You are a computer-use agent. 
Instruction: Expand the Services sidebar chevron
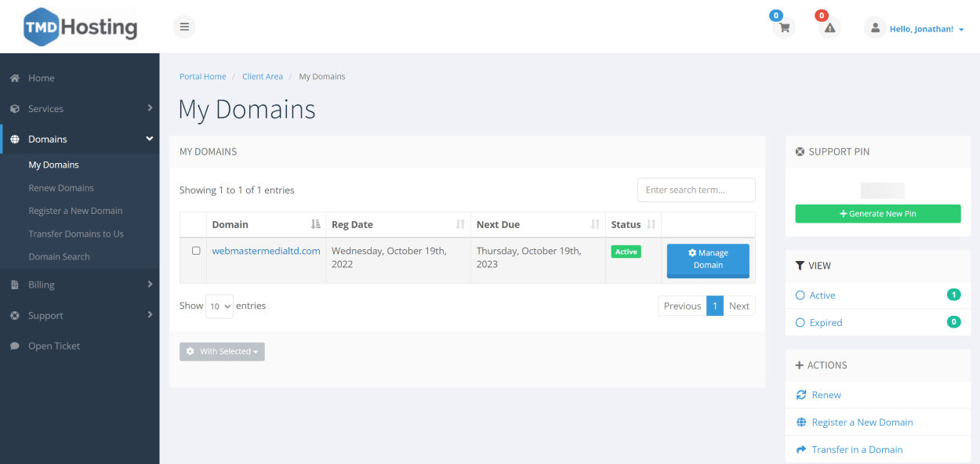tap(150, 108)
